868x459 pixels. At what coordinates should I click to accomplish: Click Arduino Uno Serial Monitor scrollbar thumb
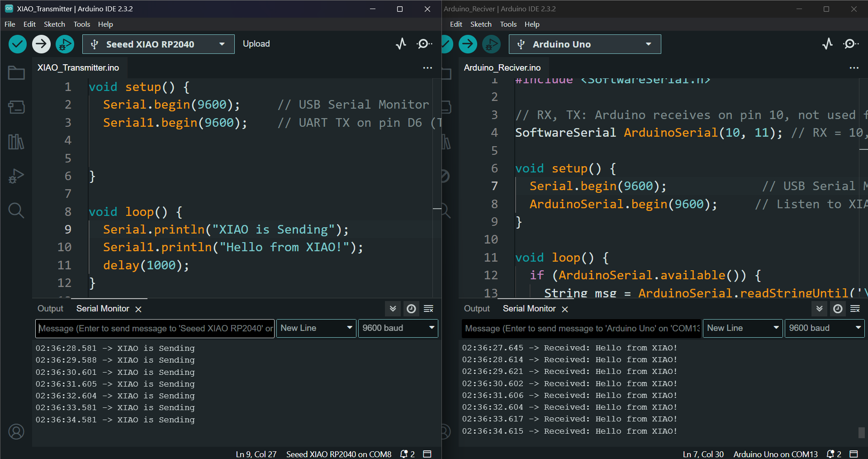pyautogui.click(x=861, y=432)
